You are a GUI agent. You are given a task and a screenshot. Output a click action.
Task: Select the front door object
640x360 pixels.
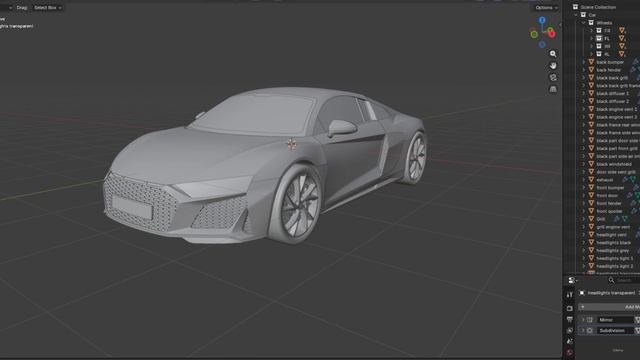tap(607, 196)
